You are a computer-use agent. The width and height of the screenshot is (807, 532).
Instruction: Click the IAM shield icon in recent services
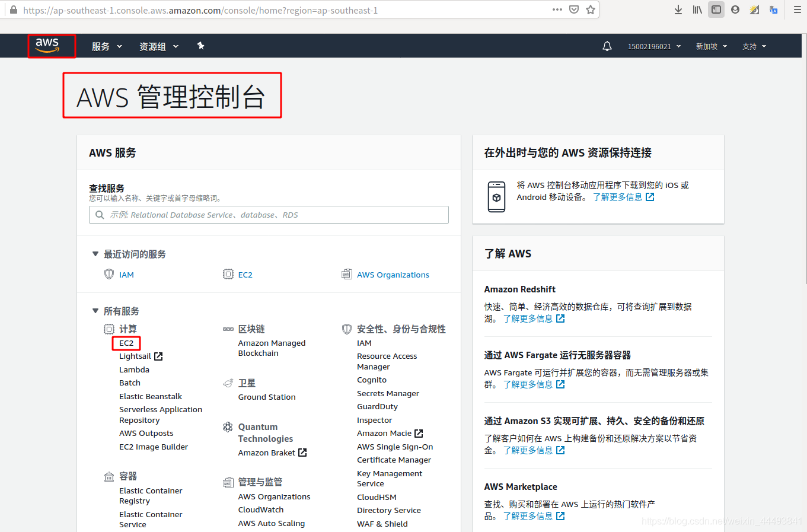(x=109, y=274)
